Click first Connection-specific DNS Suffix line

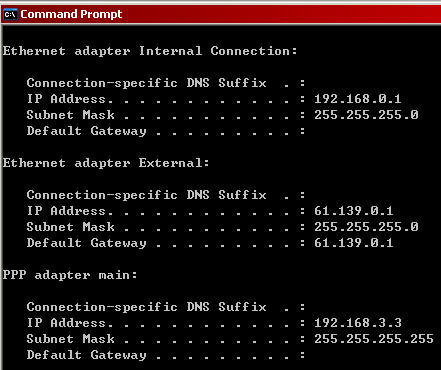tap(166, 83)
